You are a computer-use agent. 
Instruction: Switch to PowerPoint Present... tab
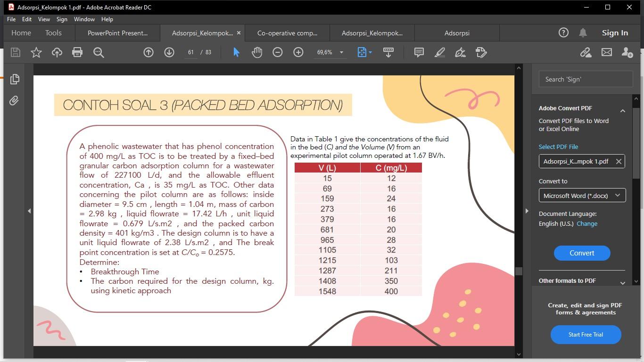(x=117, y=33)
